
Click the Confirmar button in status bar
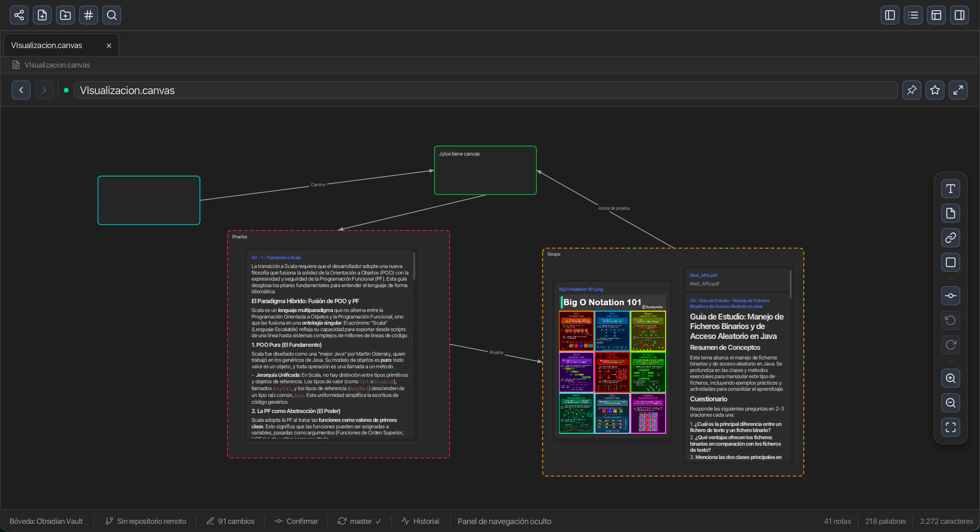pos(296,521)
